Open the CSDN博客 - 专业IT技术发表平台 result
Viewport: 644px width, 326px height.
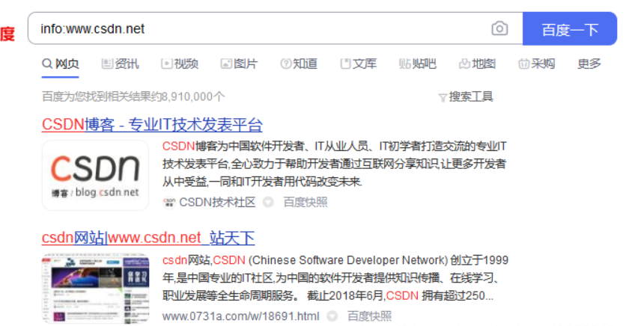pos(152,125)
